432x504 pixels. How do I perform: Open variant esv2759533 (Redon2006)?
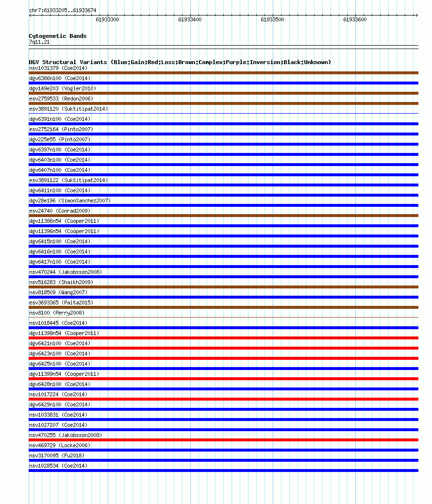click(x=61, y=99)
